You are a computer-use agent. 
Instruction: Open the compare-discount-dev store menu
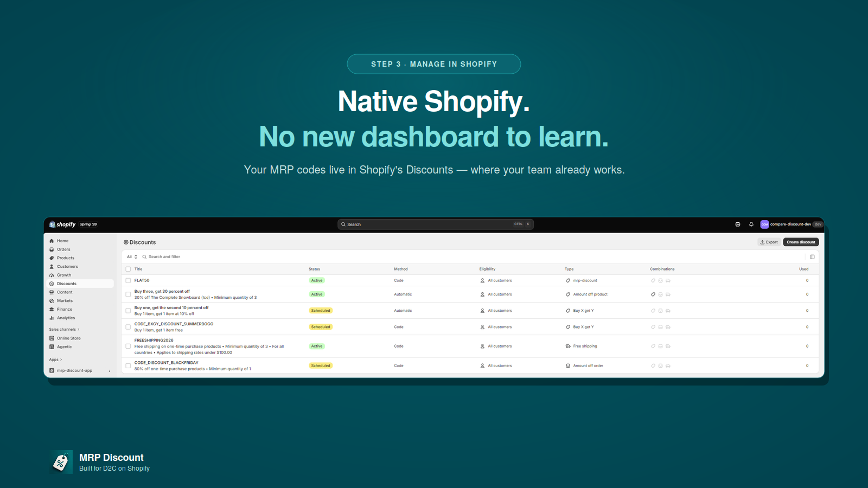[x=792, y=224]
